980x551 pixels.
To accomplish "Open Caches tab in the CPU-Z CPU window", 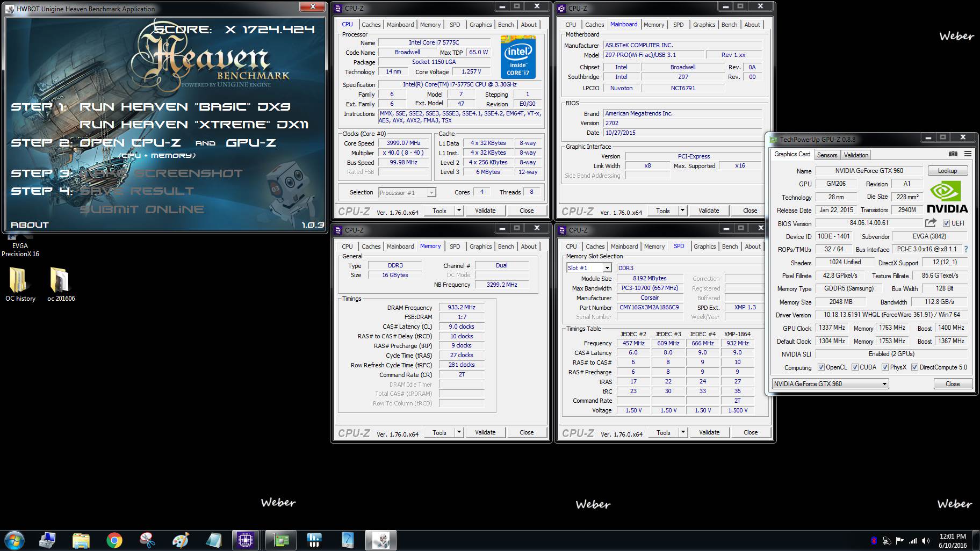I will [x=371, y=25].
